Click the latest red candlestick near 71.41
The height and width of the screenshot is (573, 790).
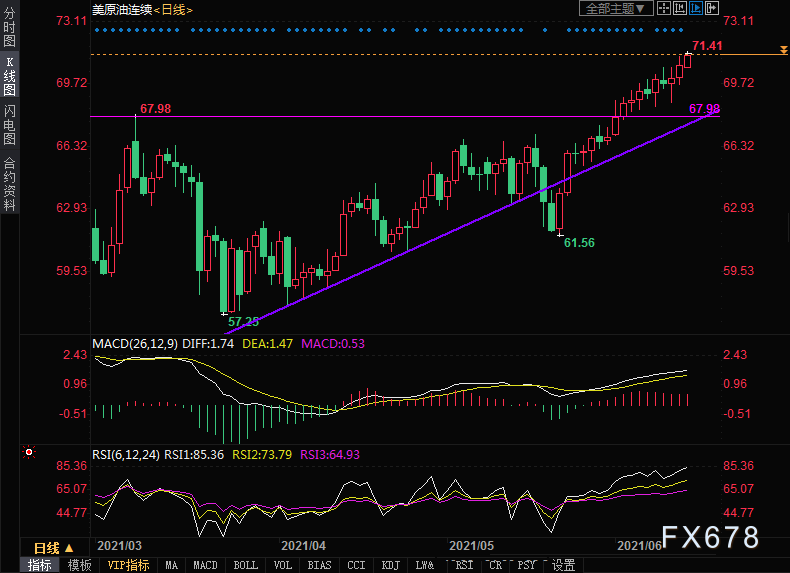coord(688,61)
